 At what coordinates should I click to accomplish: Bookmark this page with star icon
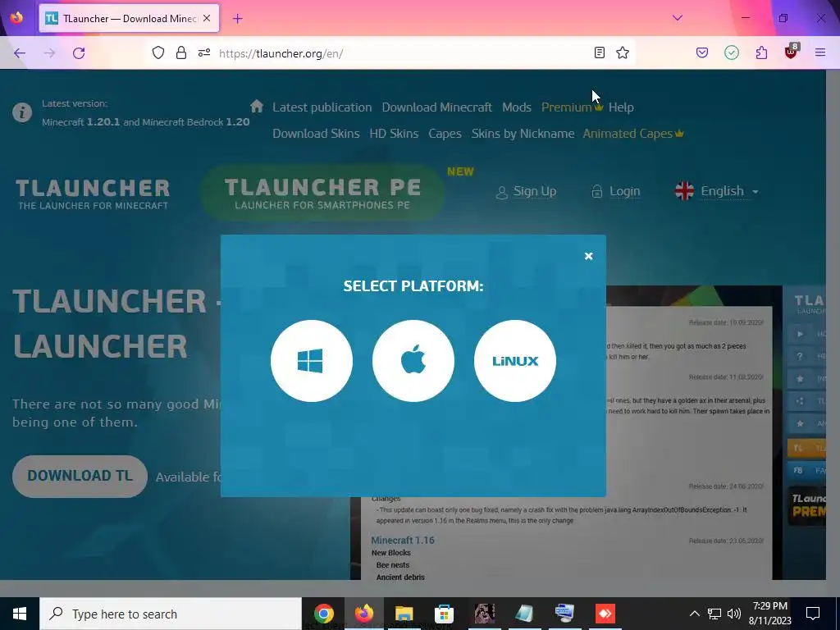pos(623,52)
